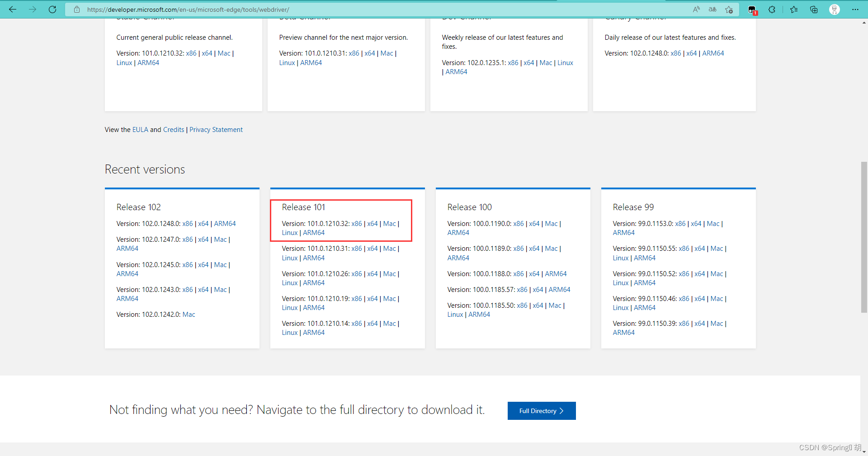The image size is (868, 456).
Task: Download version 99.0.1150.55 Linux
Action: click(x=621, y=258)
